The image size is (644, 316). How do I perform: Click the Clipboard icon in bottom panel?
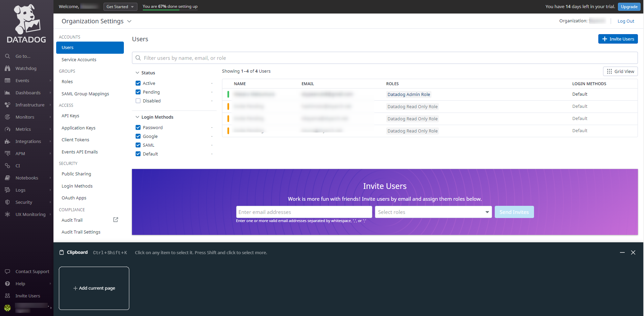[x=62, y=252]
